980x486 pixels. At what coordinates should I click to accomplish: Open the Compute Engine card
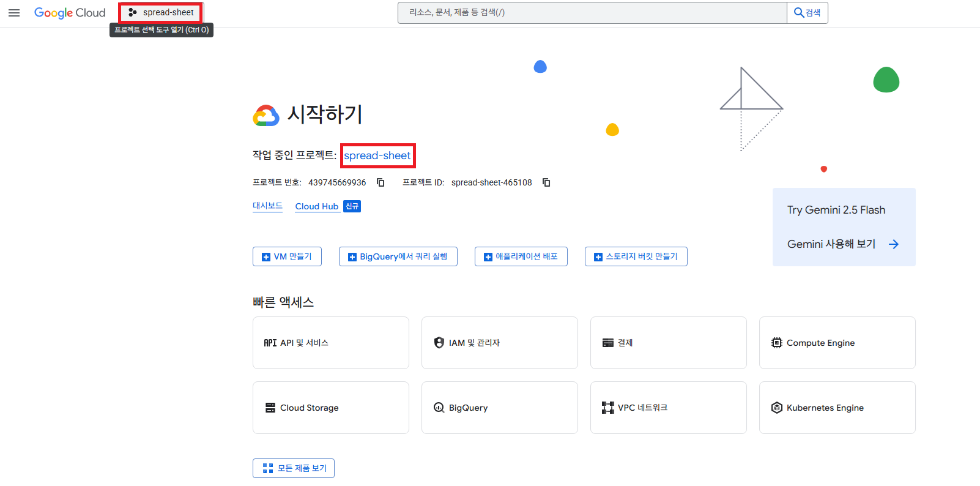click(837, 343)
